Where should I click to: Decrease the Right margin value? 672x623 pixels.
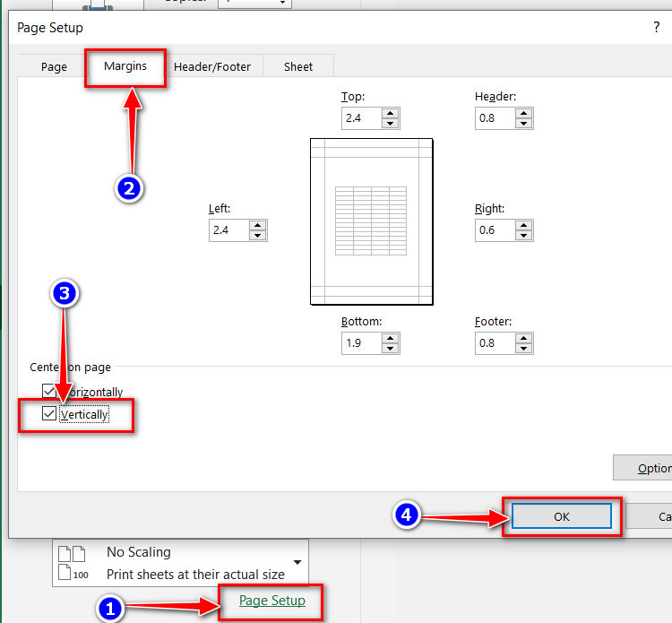click(524, 236)
